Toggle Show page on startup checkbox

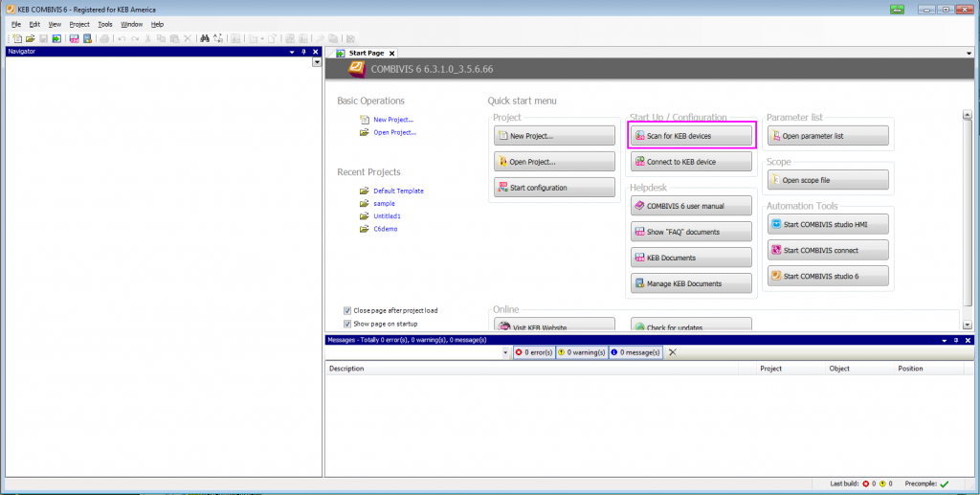coord(347,324)
